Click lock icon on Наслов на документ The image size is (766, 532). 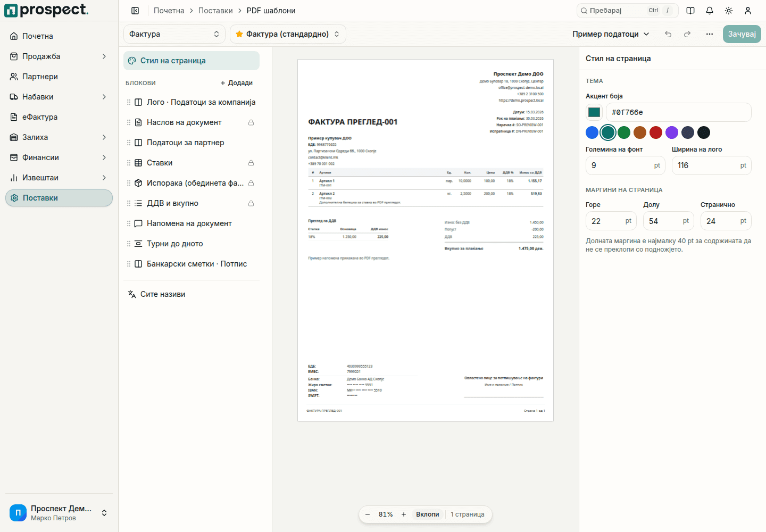pyautogui.click(x=251, y=122)
